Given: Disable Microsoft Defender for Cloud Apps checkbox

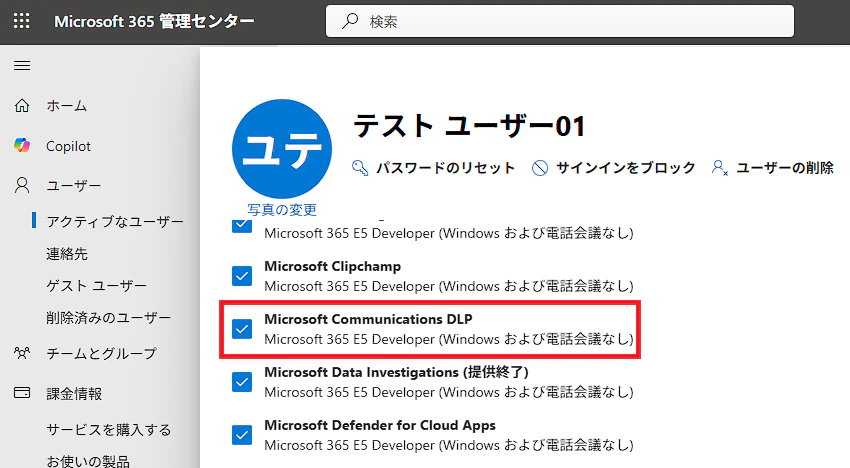Looking at the screenshot, I should pyautogui.click(x=242, y=435).
